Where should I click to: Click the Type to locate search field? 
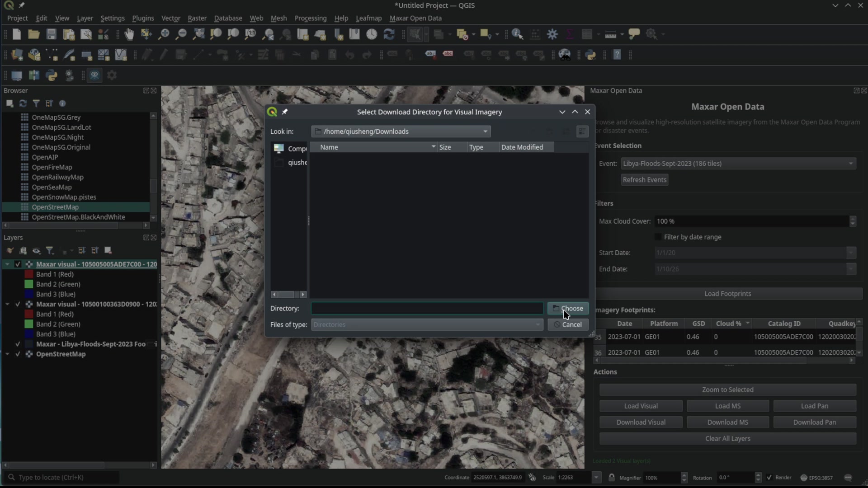point(62,477)
